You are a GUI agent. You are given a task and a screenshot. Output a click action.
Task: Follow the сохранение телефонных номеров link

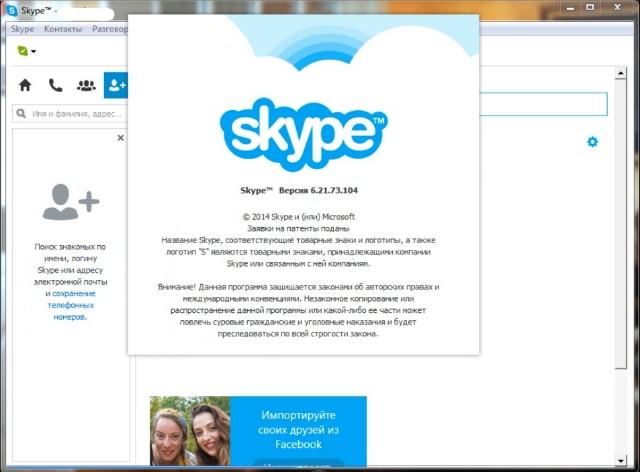[x=71, y=305]
